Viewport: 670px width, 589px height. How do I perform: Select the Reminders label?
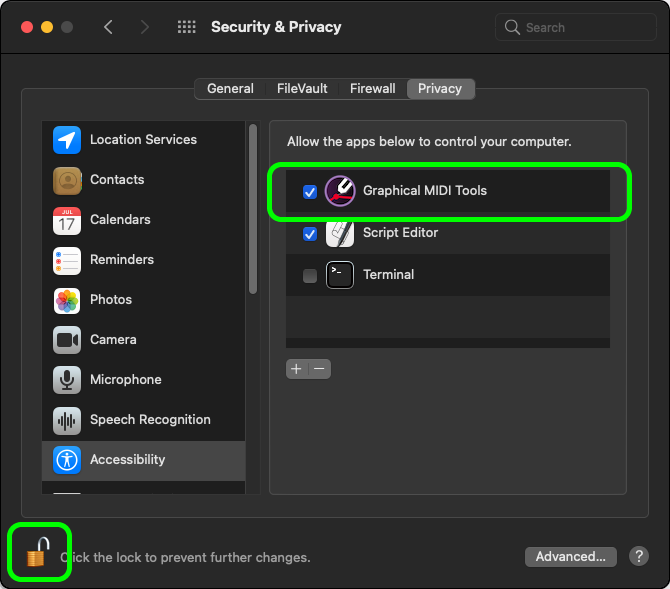click(x=122, y=259)
